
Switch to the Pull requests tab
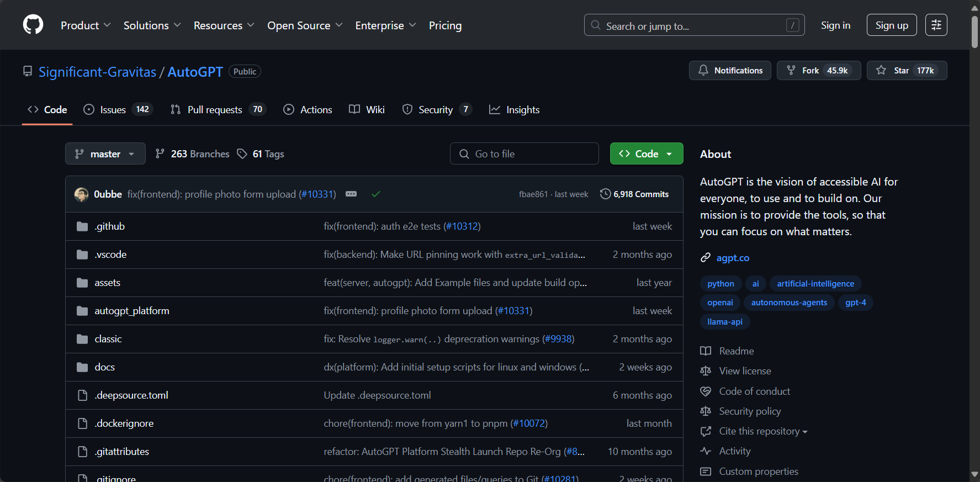218,109
